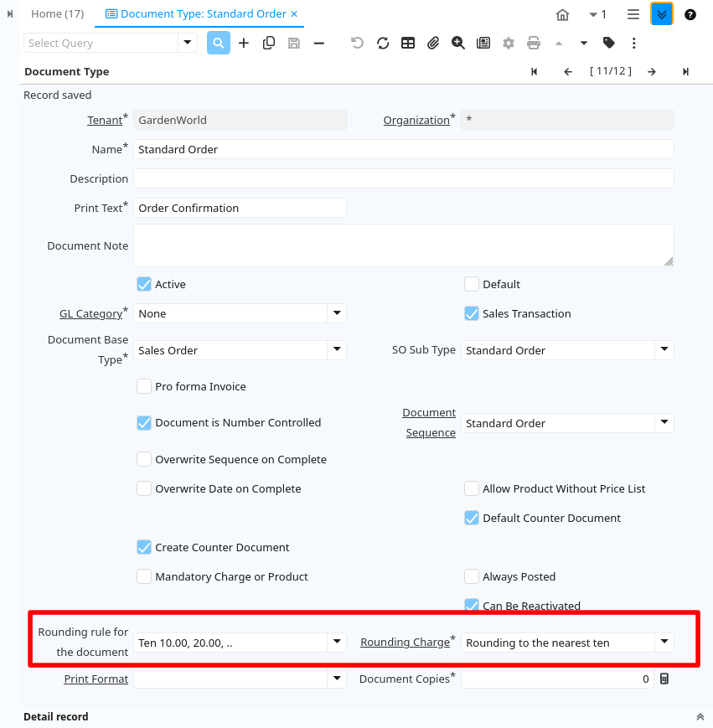Click the Find record magnifier icon

click(219, 43)
